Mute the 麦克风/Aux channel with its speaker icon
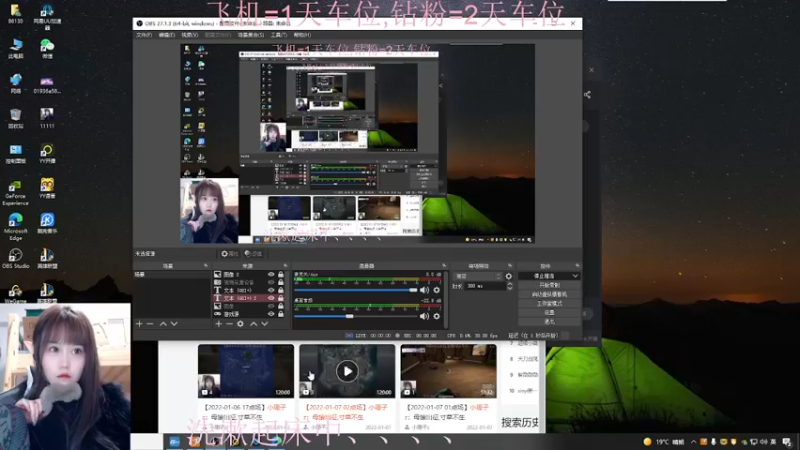800x450 pixels. coord(424,290)
